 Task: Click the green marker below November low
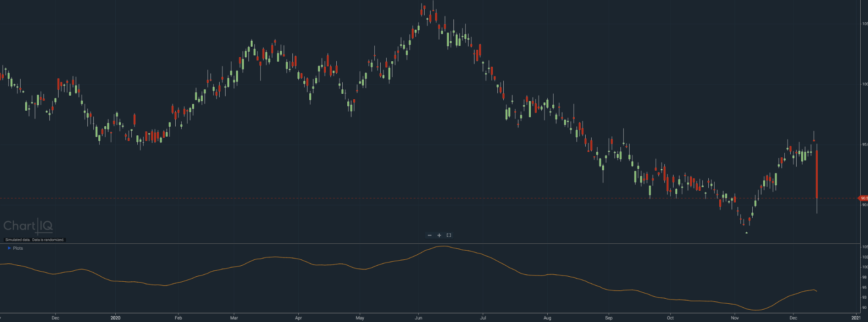click(746, 233)
